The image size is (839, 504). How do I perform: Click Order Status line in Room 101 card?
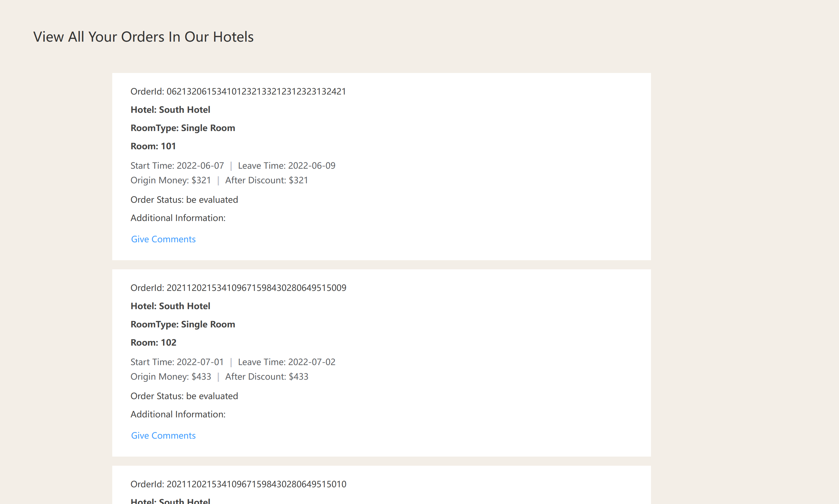(x=184, y=199)
